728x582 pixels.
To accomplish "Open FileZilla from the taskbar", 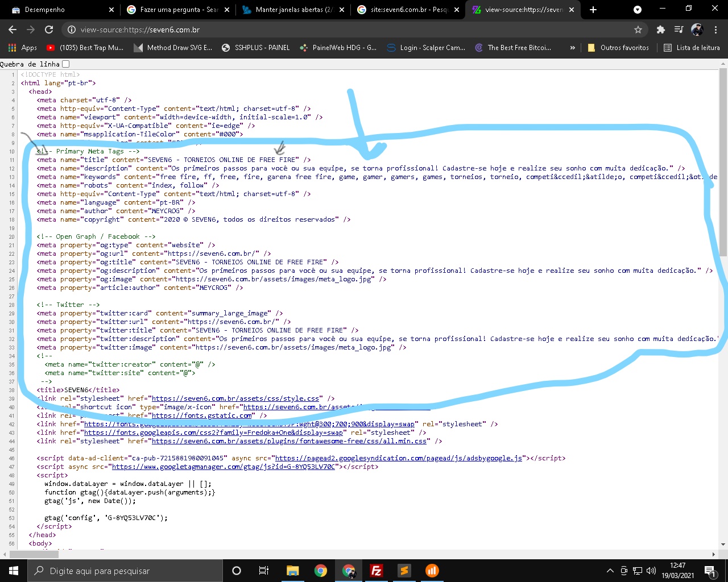I will point(376,571).
